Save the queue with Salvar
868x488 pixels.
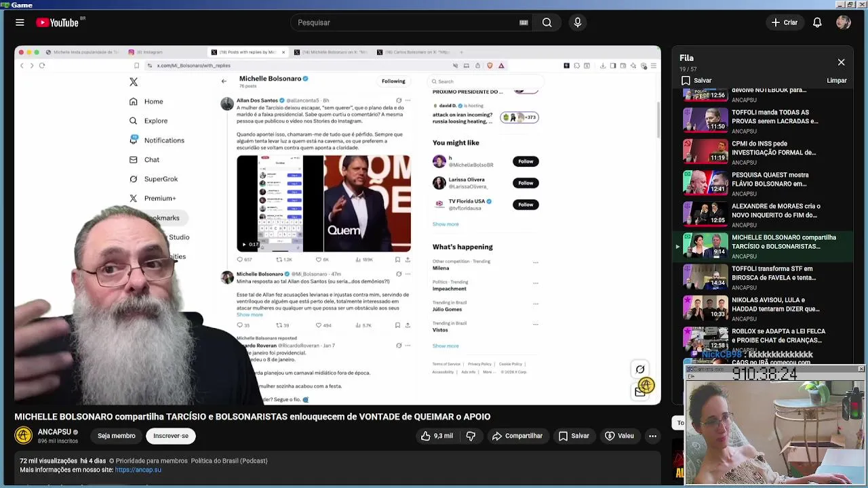[696, 81]
